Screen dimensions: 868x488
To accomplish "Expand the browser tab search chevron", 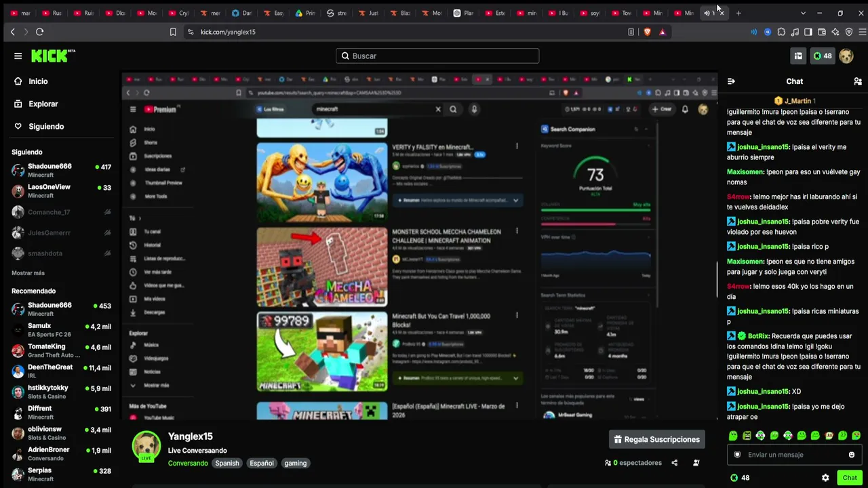I will (x=803, y=13).
